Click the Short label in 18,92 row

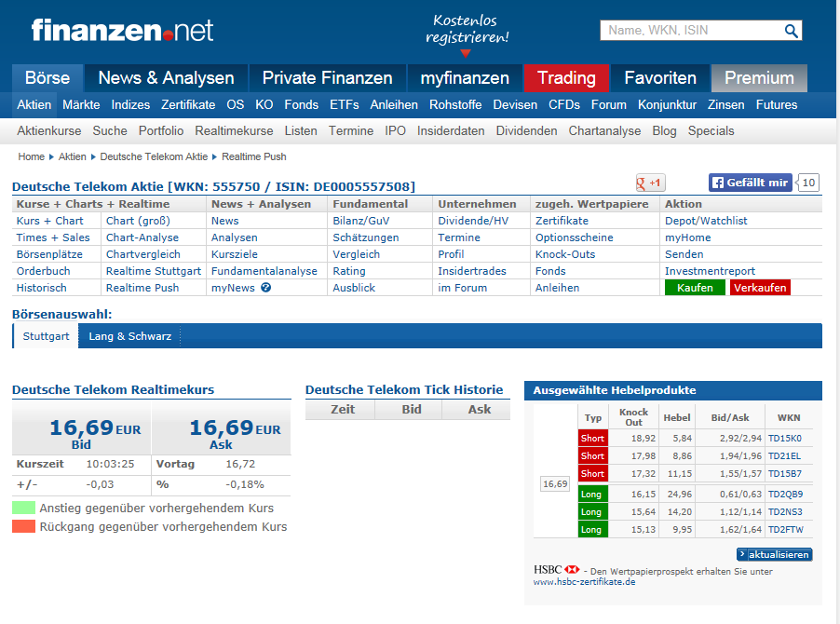tap(593, 438)
